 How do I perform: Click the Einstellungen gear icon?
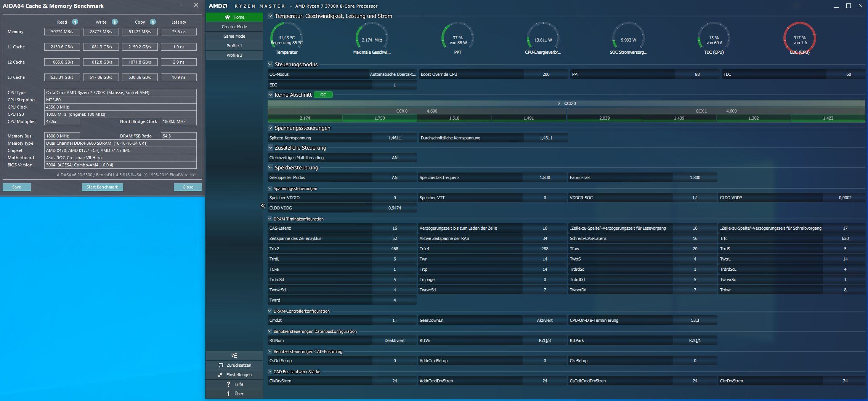(220, 375)
